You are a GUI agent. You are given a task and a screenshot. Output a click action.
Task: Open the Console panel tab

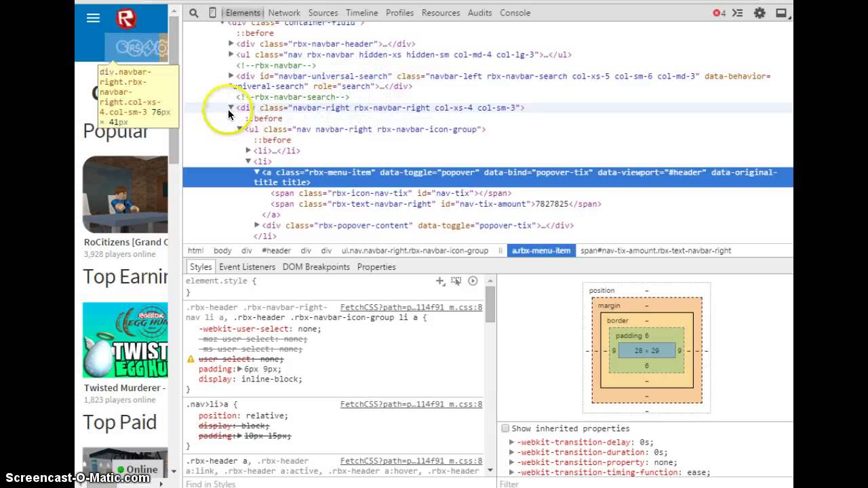click(515, 13)
